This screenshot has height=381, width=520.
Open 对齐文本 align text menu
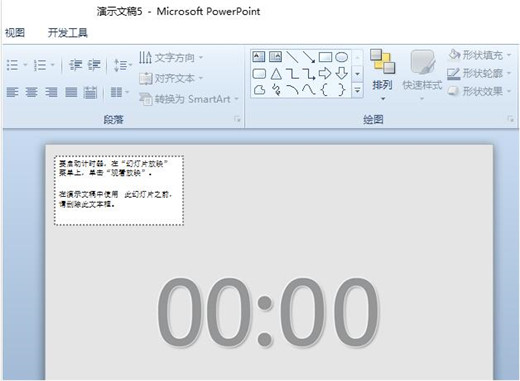click(171, 78)
